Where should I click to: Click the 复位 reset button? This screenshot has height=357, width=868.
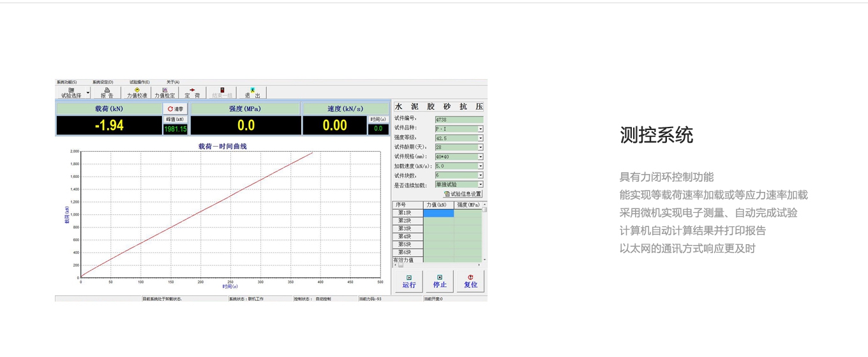coord(470,281)
